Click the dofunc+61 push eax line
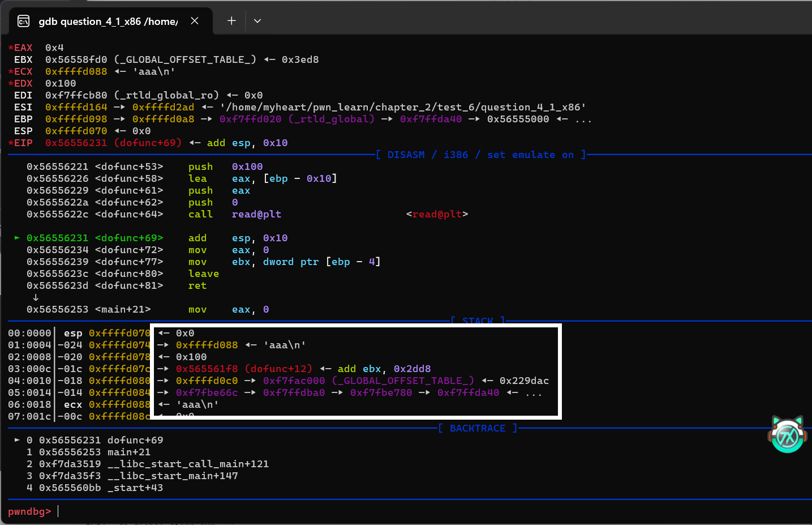The width and height of the screenshot is (812, 525). pos(138,190)
